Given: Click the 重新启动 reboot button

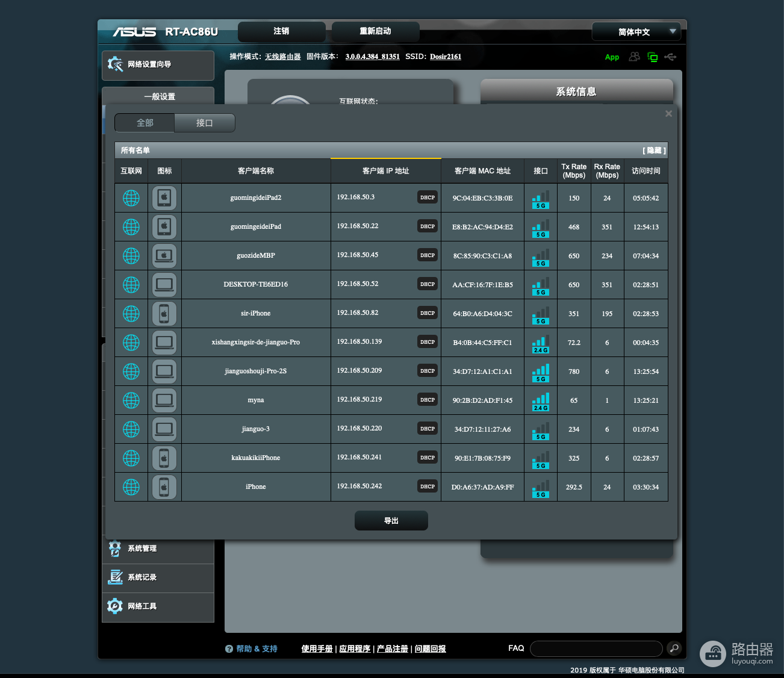Looking at the screenshot, I should [x=375, y=31].
